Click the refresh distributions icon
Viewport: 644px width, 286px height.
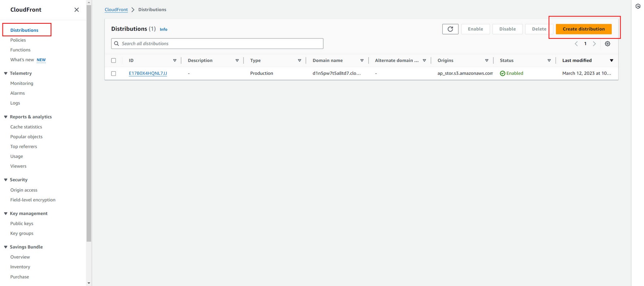[x=450, y=29]
